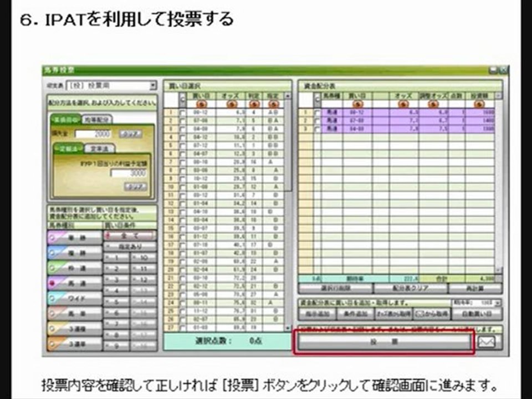The image size is (532, 399).
Task: Click horse number 10 button
Action: coord(144,258)
